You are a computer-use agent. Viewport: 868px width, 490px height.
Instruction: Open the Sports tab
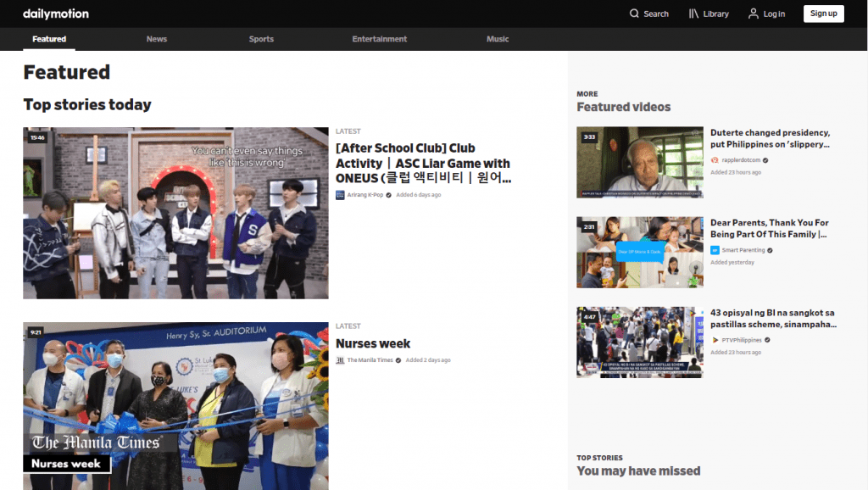[261, 39]
